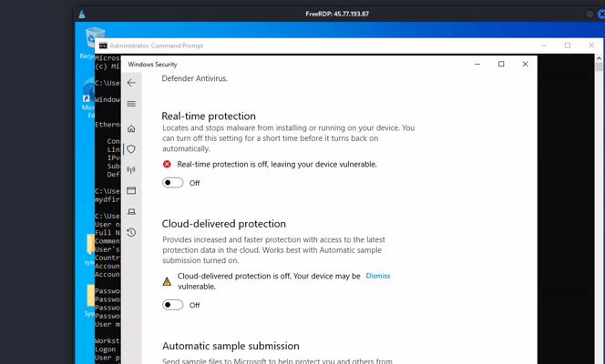The image size is (605, 364).
Task: Click the FreeRDP window app icon
Action: coord(82,15)
